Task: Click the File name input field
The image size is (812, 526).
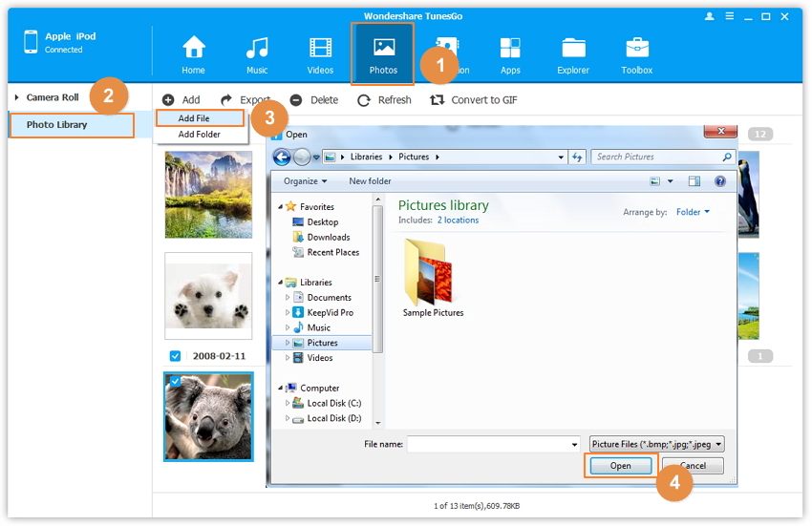Action: [x=493, y=444]
